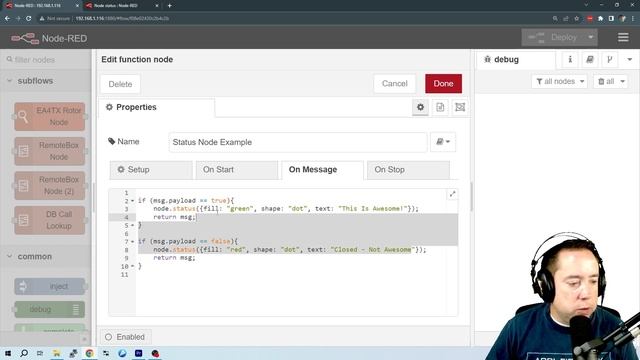Open a new browser tab
This screenshot has height=360, width=640.
tap(169, 6)
